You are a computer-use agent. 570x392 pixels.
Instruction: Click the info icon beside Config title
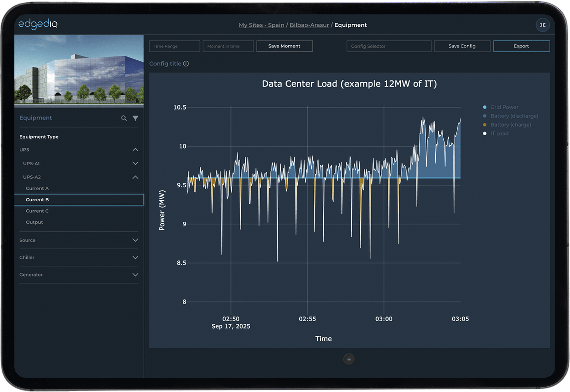coord(186,64)
